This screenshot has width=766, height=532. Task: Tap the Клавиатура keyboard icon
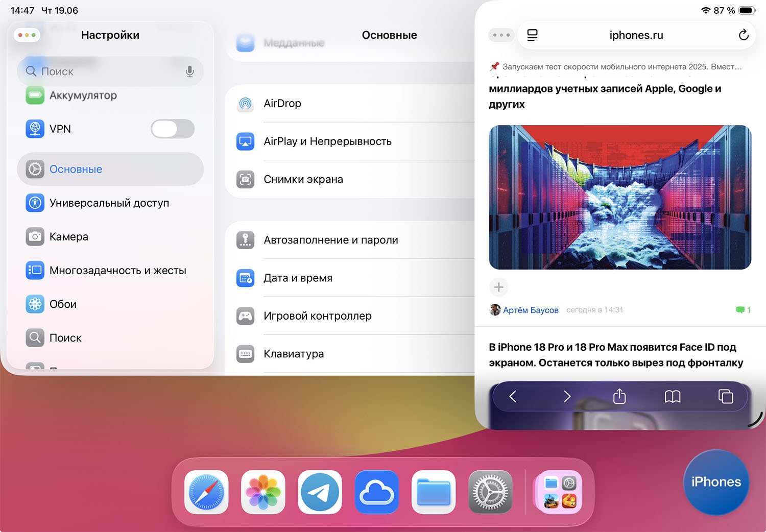click(x=246, y=354)
